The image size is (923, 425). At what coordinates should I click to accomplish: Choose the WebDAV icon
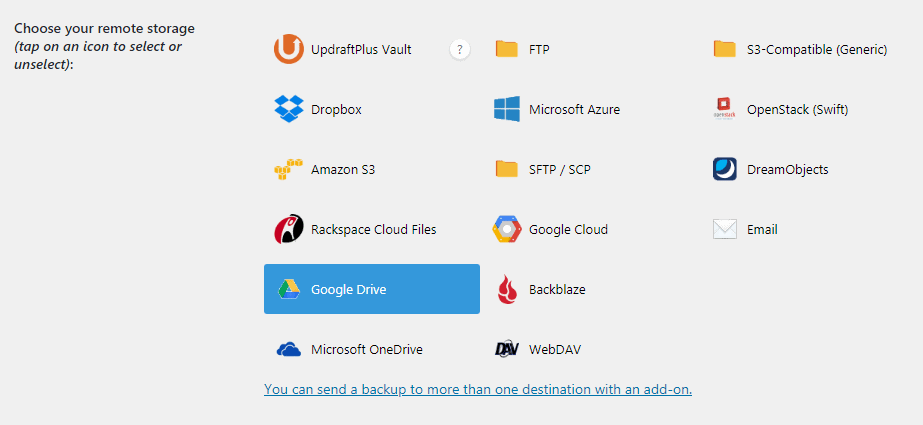pos(506,350)
